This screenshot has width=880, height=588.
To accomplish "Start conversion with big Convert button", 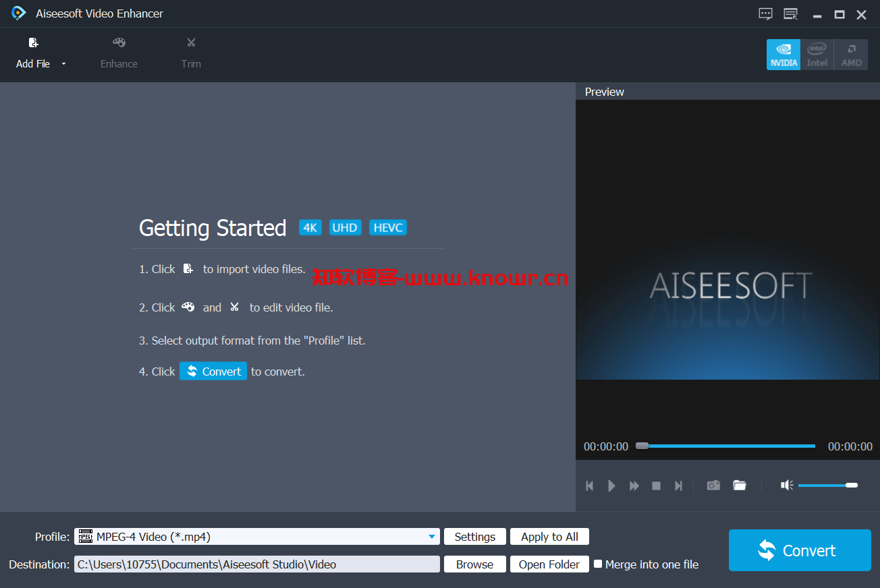I will [800, 550].
